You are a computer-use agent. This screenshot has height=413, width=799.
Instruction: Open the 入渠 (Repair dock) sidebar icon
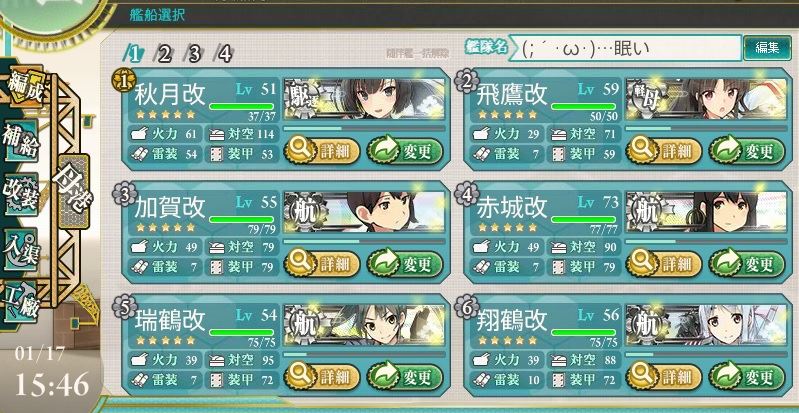click(21, 250)
